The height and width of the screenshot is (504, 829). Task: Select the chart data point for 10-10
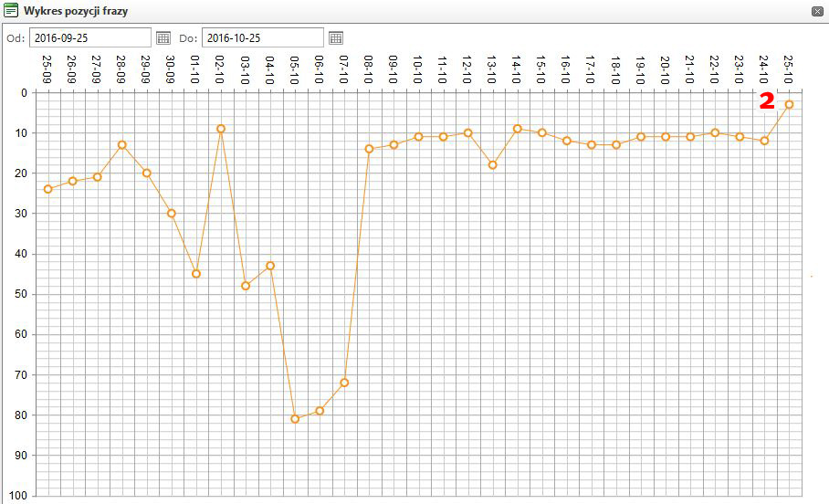tap(419, 136)
